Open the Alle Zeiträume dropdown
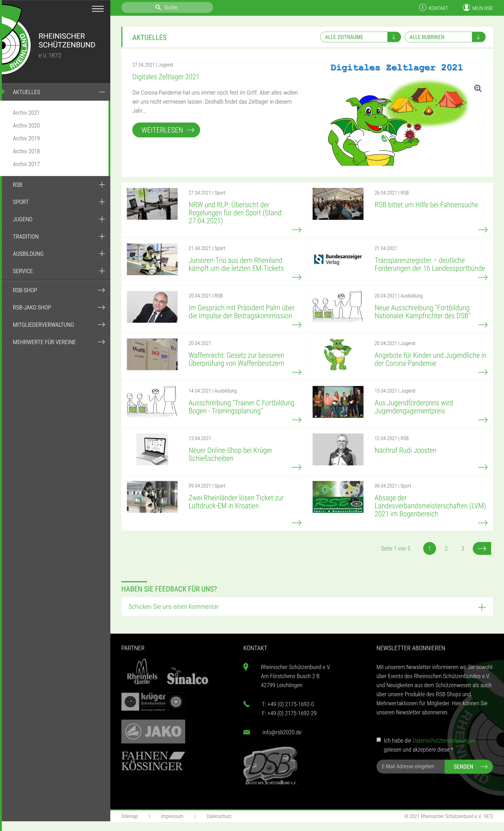 360,37
